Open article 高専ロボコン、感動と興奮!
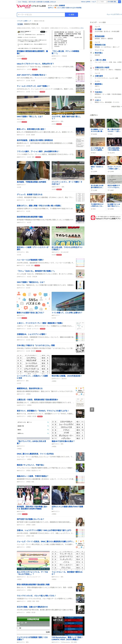This screenshot has width=122, height=644. point(39,206)
